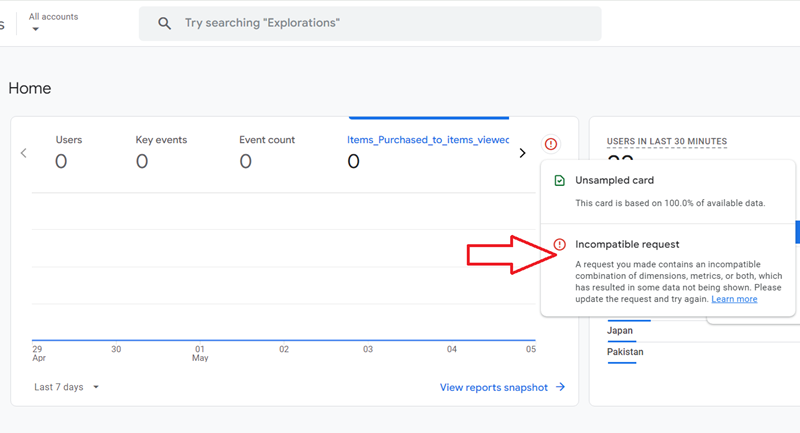800x433 pixels.
Task: Click the Incompatible request heading text
Action: pyautogui.click(x=627, y=244)
